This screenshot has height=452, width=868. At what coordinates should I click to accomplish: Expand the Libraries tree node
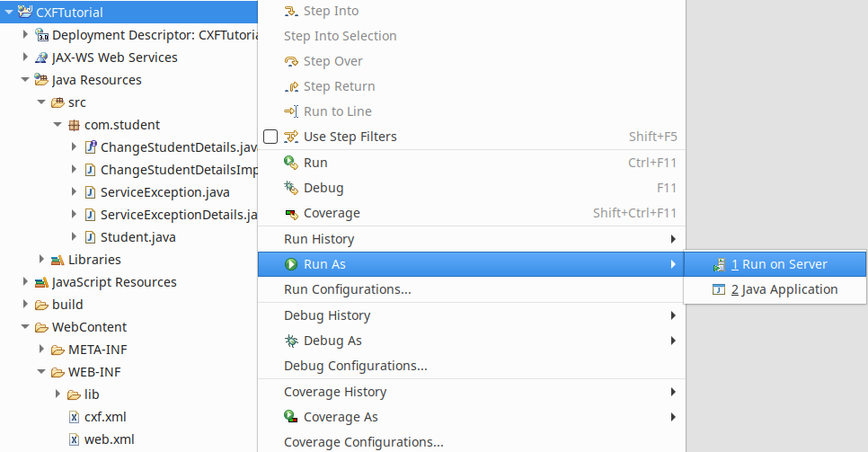(42, 260)
